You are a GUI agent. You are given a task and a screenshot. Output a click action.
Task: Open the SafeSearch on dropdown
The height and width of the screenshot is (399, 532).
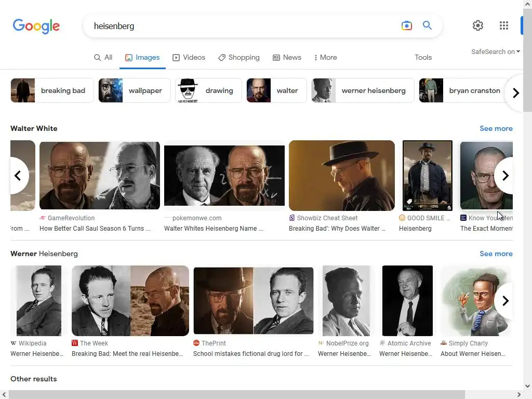pos(495,51)
